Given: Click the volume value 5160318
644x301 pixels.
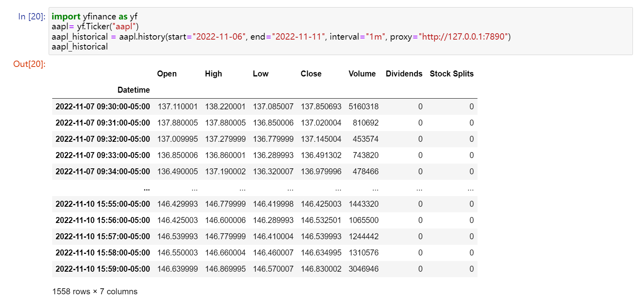Looking at the screenshot, I should 363,107.
